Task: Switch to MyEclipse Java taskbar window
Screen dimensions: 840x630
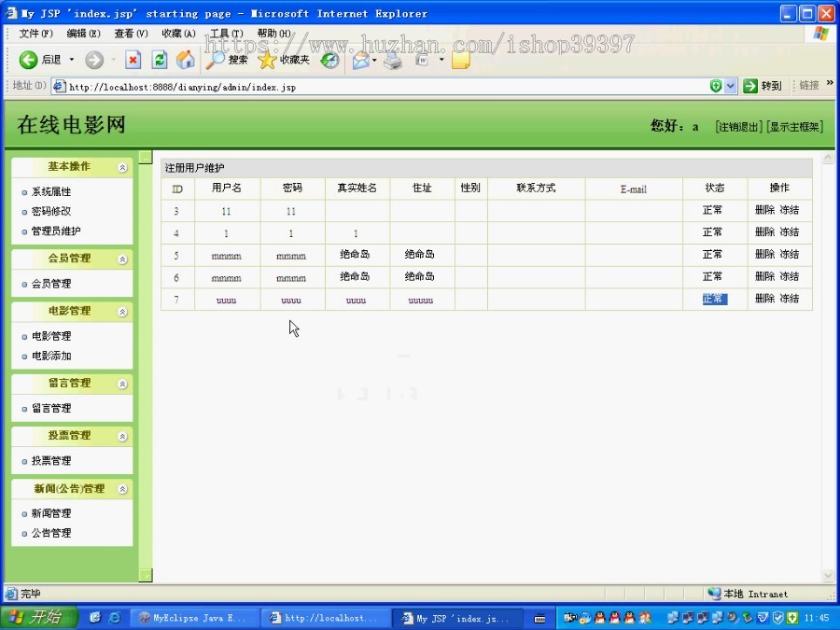Action: point(193,618)
